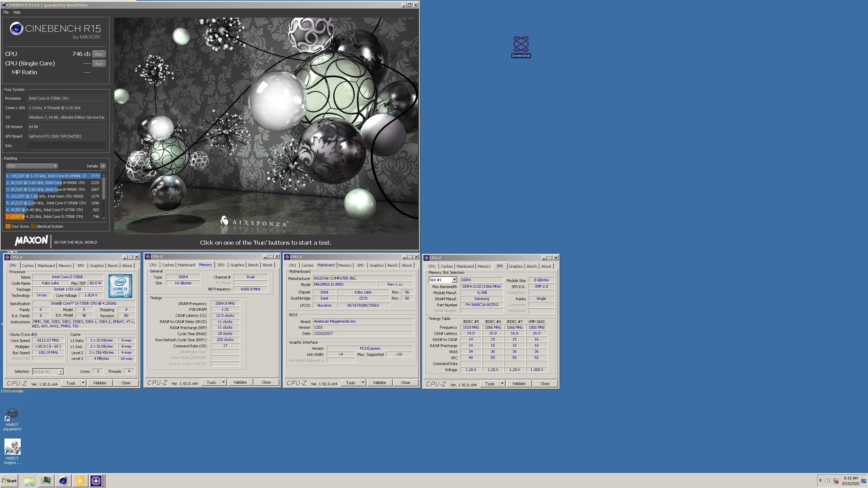Expand Tools dropdown arrow in Mainboard window
This screenshot has width=868, height=488.
pyautogui.click(x=363, y=383)
